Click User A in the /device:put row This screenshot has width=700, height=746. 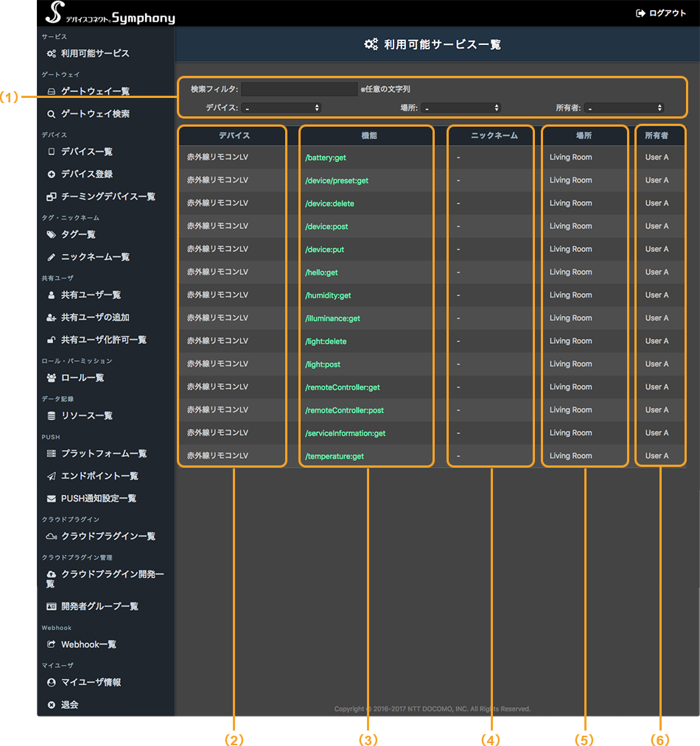(x=657, y=249)
